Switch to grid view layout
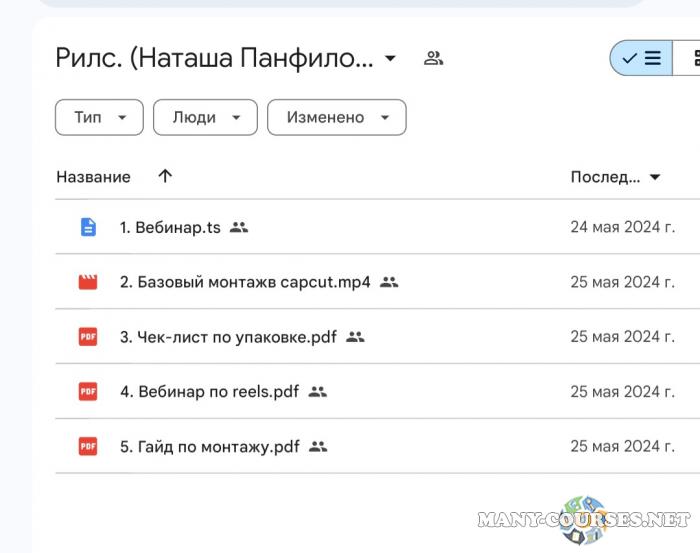Viewport: 700px width, 553px height. point(692,58)
